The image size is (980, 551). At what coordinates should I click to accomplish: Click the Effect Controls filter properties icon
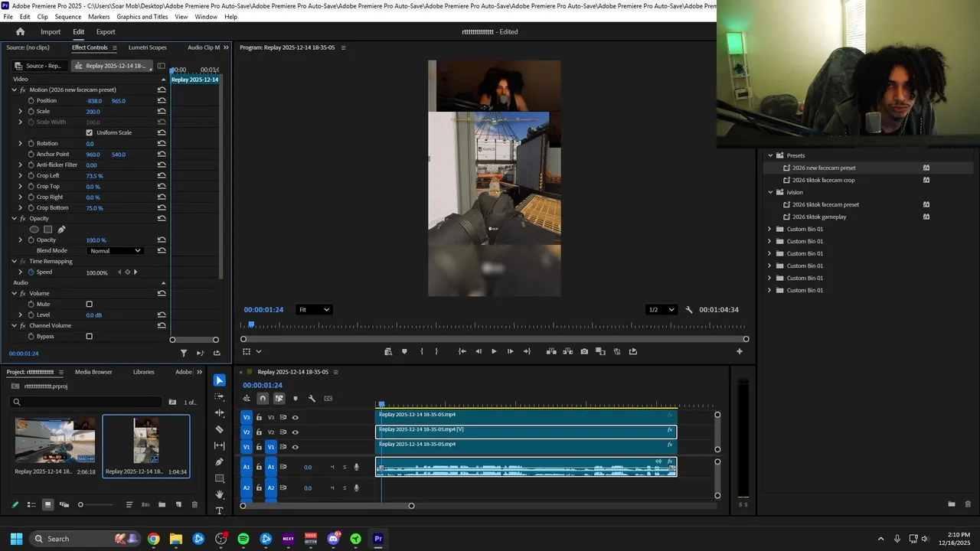coord(184,353)
